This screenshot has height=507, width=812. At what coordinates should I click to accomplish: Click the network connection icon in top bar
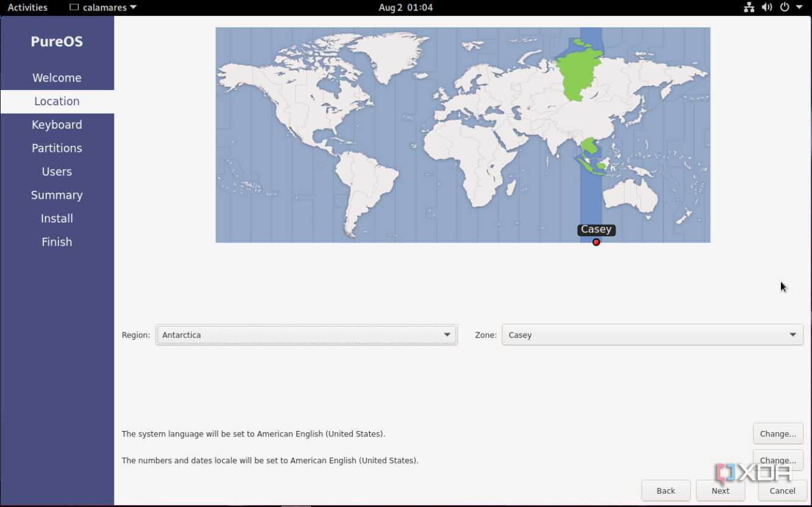(x=749, y=7)
